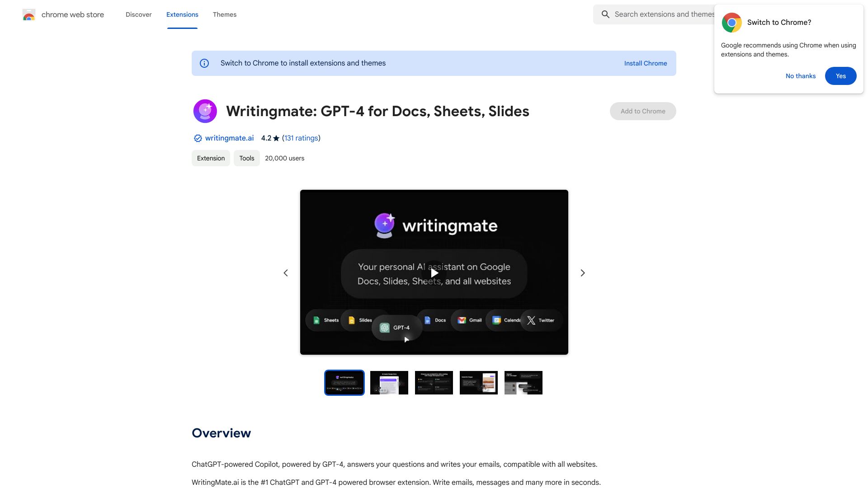Select the second screenshot thumbnail
The width and height of the screenshot is (868, 488).
click(389, 383)
